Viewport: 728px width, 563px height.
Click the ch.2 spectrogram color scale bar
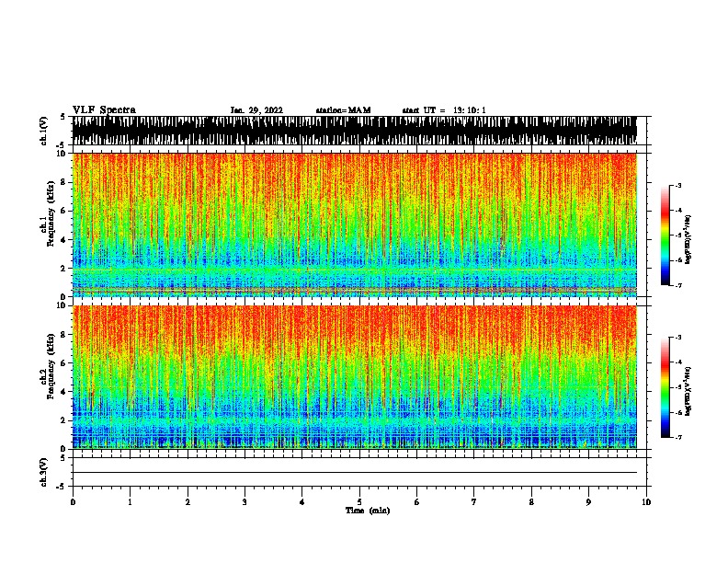665,387
